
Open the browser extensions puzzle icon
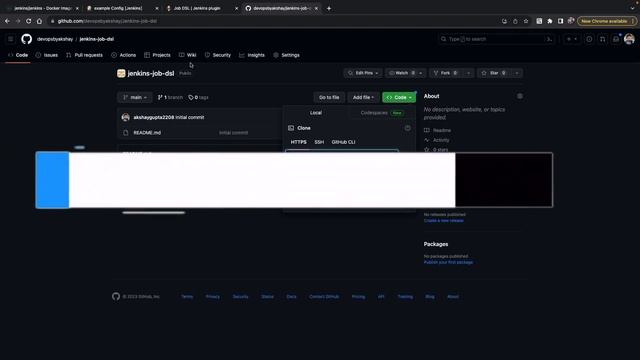pos(550,21)
